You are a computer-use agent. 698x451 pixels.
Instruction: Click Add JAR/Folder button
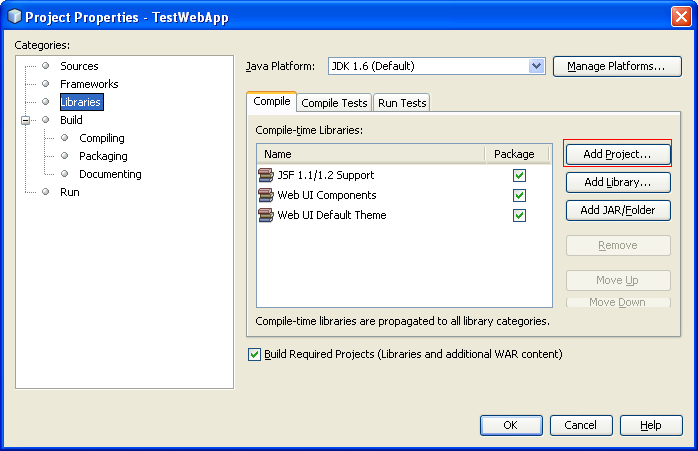click(x=617, y=210)
